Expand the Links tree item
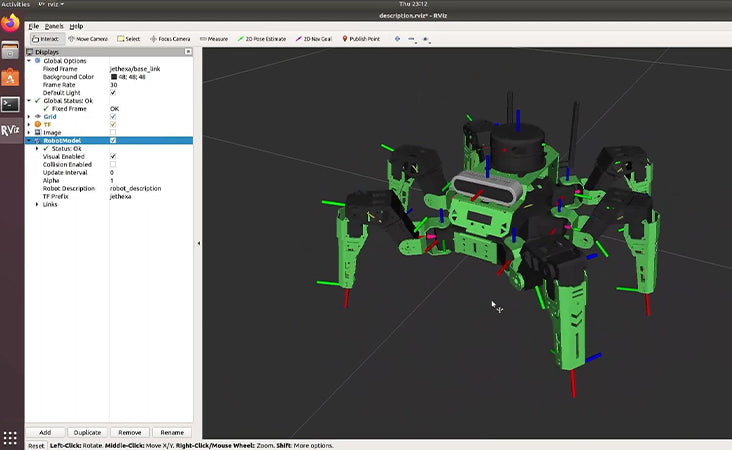The height and width of the screenshot is (450, 732). pos(37,204)
